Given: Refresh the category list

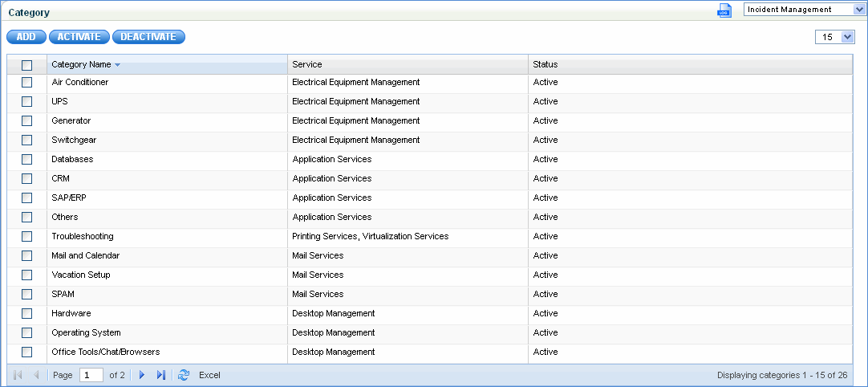Looking at the screenshot, I should 184,375.
